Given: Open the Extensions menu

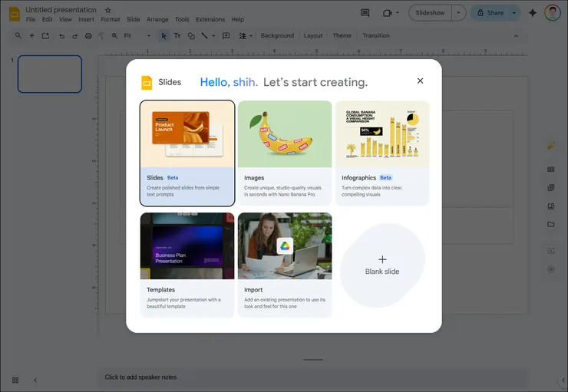Looking at the screenshot, I should click(210, 19).
